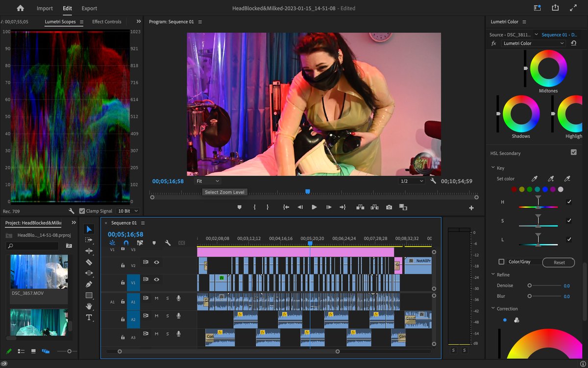This screenshot has height=368, width=588.
Task: Select the Type tool
Action: coord(89,317)
